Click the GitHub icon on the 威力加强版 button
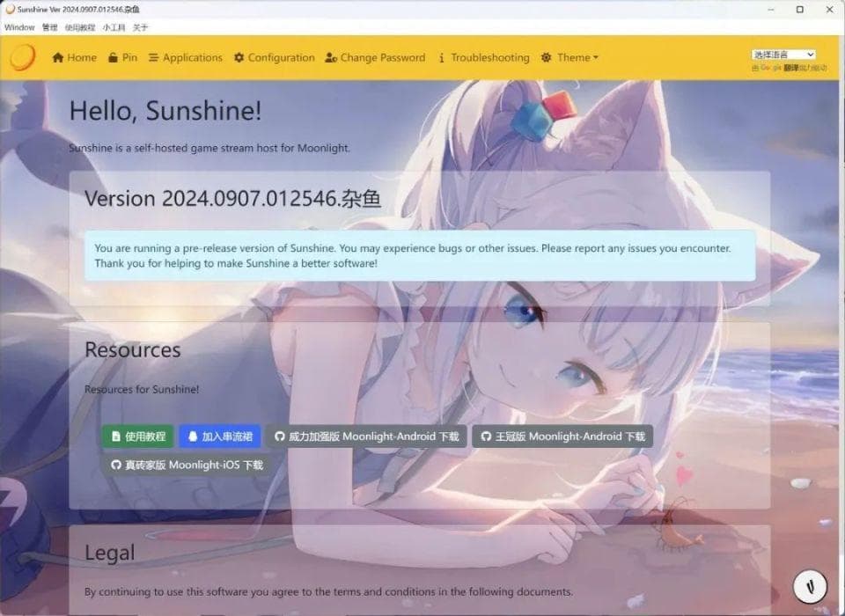Image resolution: width=845 pixels, height=616 pixels. (279, 436)
